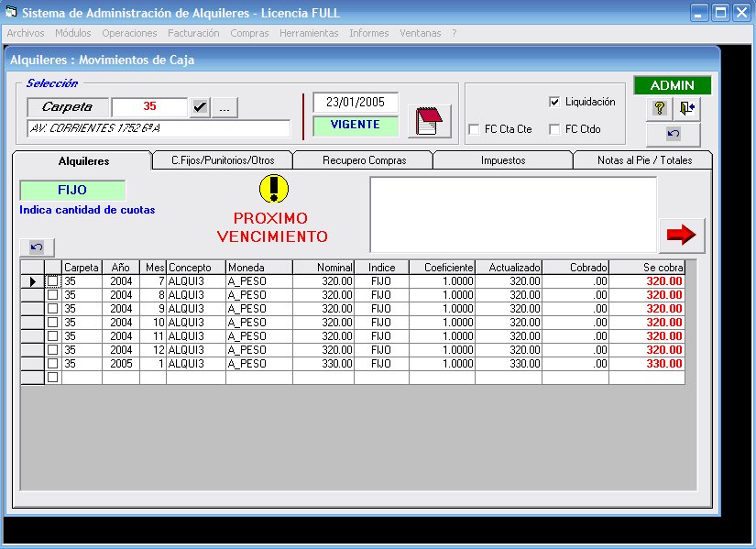Switch to the C.Fijos/Punitorios/Otros tab
This screenshot has width=756, height=549.
coord(223,160)
